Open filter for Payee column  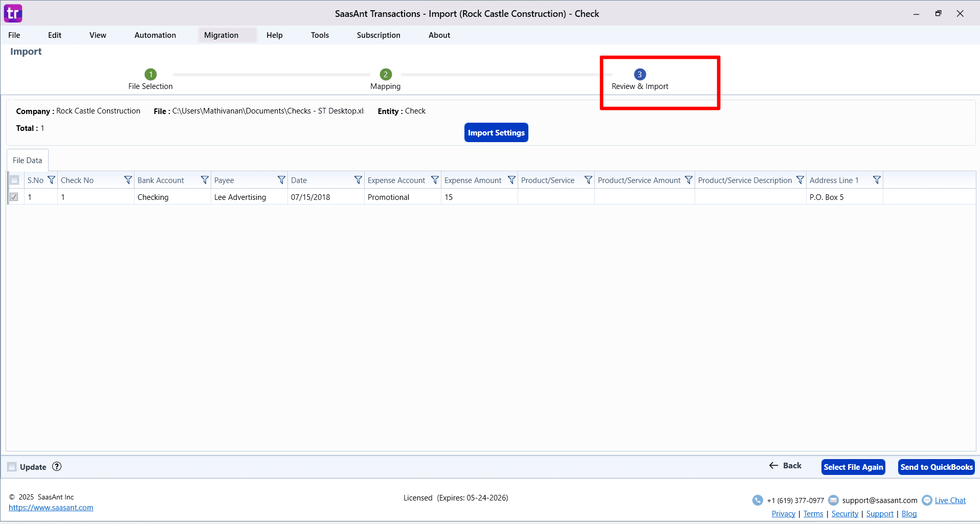[281, 180]
